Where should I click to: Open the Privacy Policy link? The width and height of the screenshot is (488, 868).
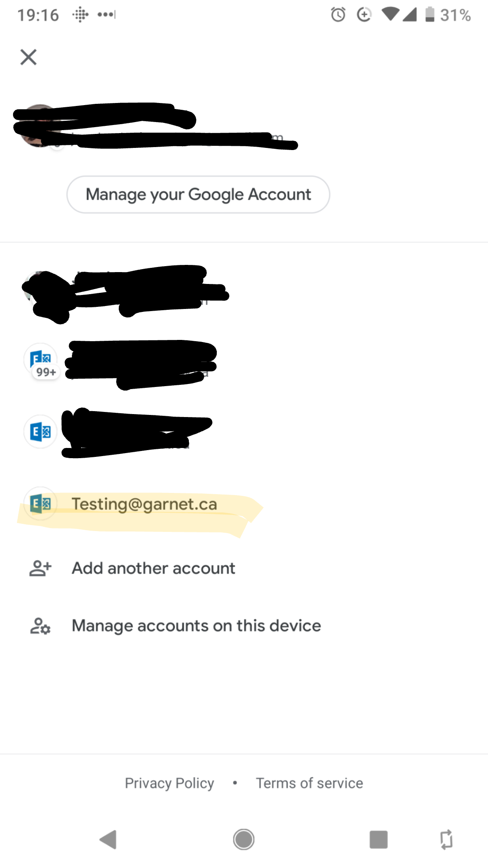tap(169, 783)
